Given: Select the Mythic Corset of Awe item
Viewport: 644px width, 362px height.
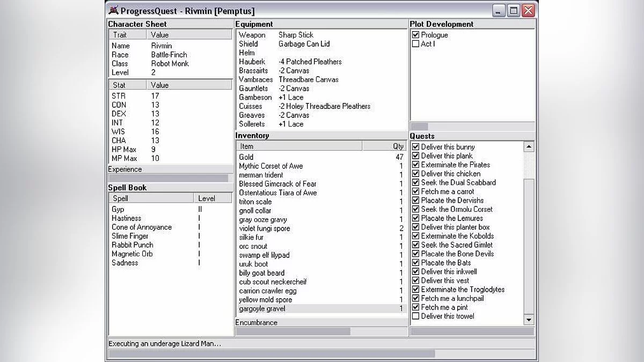Looking at the screenshot, I should [x=321, y=166].
